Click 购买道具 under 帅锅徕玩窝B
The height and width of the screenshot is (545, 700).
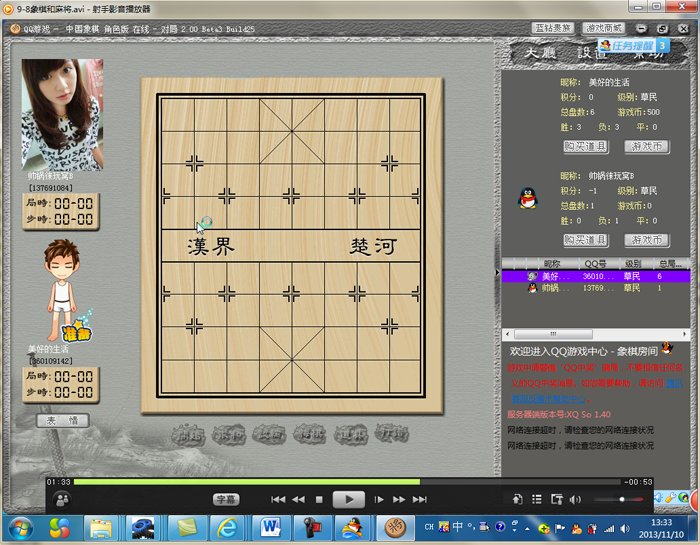[585, 240]
